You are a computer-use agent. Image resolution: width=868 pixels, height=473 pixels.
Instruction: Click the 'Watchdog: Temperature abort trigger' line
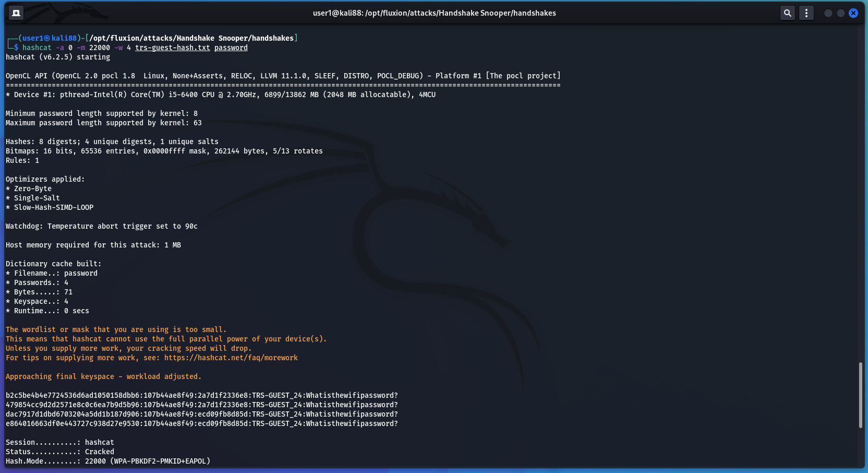(x=102, y=226)
